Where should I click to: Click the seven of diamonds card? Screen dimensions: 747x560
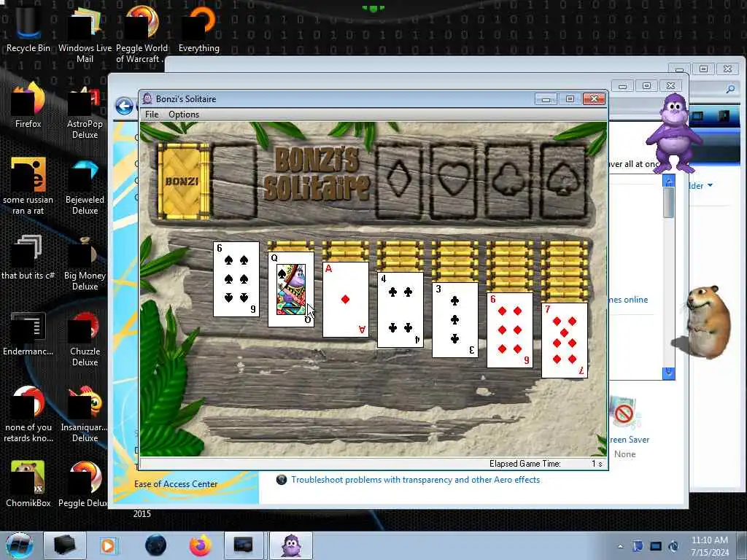click(x=565, y=341)
